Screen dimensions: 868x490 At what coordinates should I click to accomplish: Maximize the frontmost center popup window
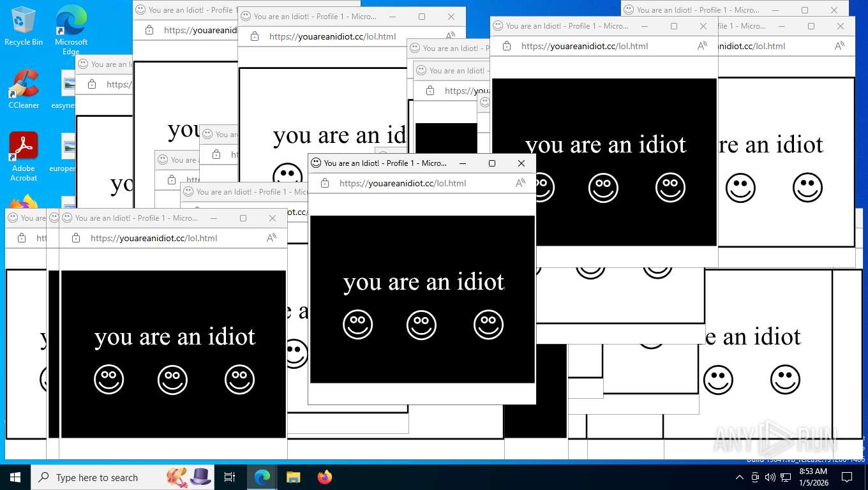(x=492, y=163)
